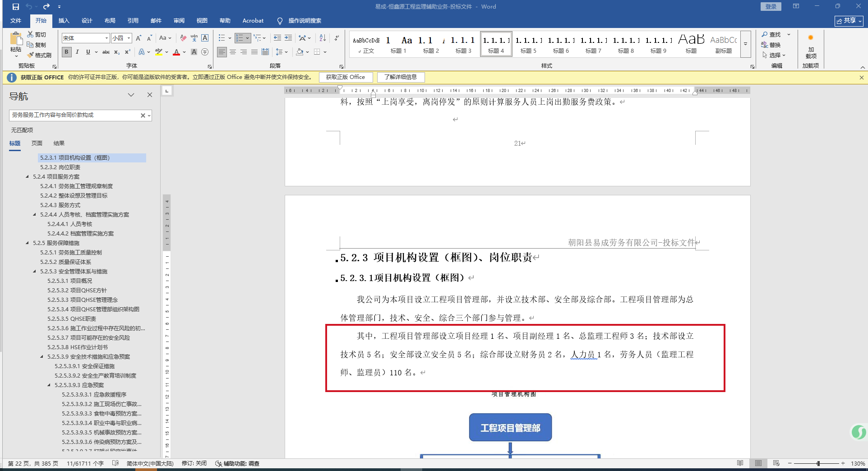Click the Center align paragraph icon
This screenshot has width=868, height=471.
tap(233, 52)
